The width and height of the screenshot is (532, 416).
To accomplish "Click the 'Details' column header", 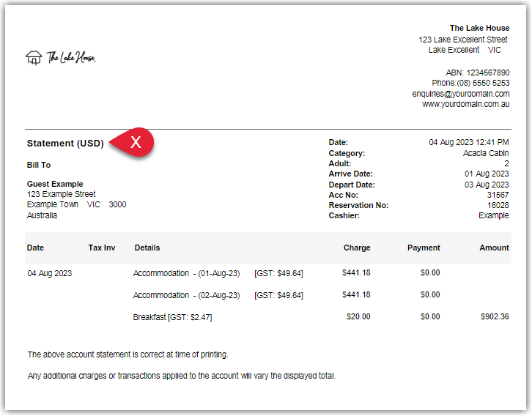I will (x=147, y=248).
